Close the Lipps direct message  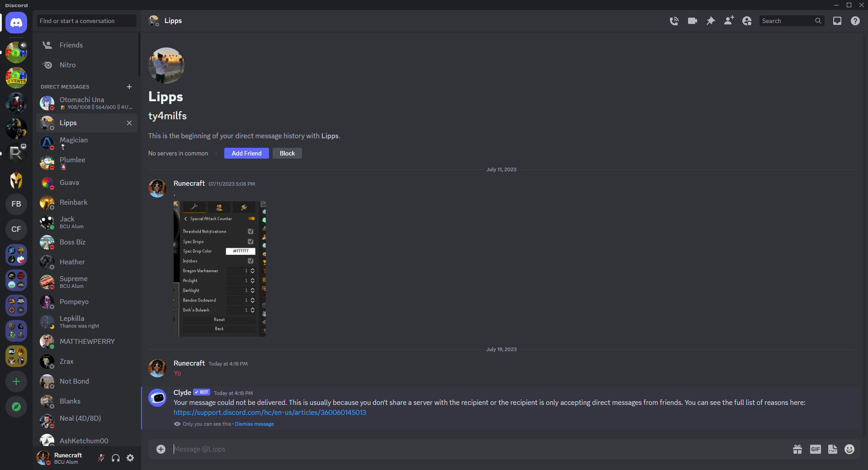coord(129,123)
